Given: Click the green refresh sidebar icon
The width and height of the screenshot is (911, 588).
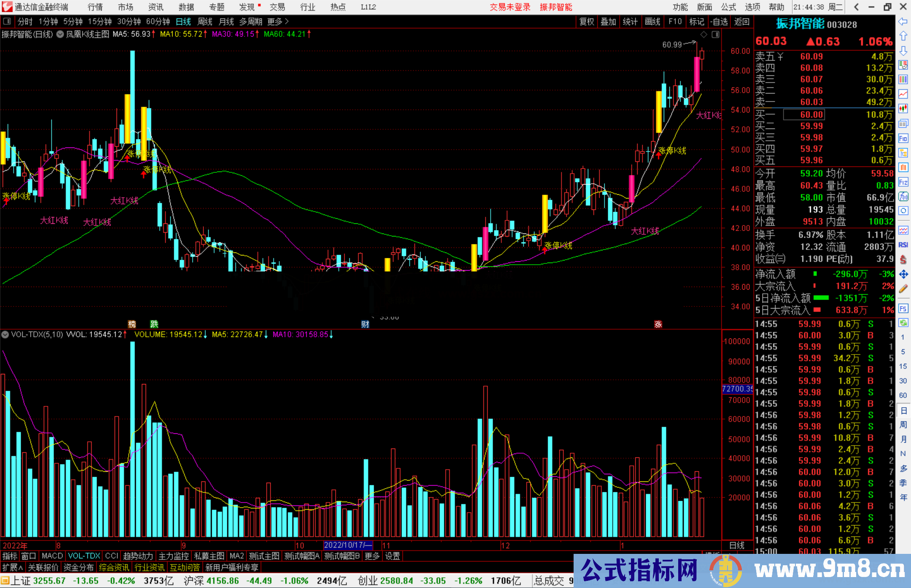Looking at the screenshot, I should coord(903,323).
